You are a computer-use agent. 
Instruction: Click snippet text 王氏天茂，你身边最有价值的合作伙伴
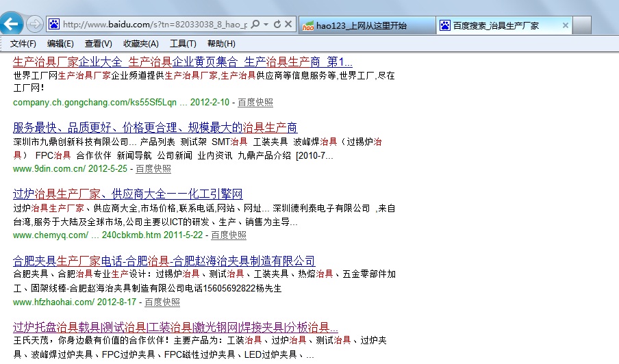[91, 340]
